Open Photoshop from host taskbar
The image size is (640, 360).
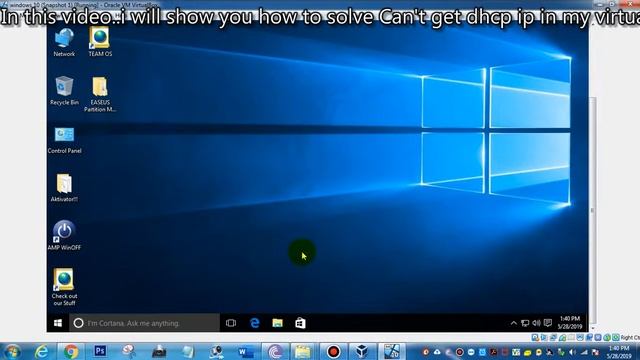tap(100, 351)
